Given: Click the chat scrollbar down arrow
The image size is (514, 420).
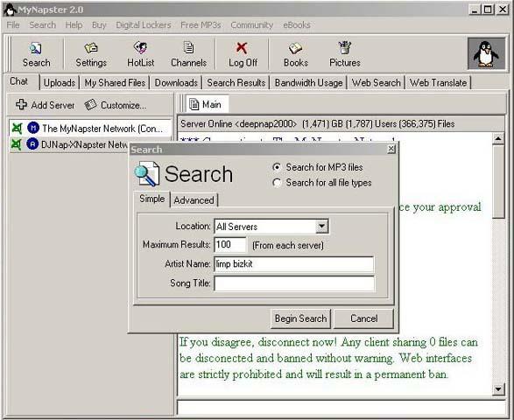Looking at the screenshot, I should pyautogui.click(x=498, y=388).
